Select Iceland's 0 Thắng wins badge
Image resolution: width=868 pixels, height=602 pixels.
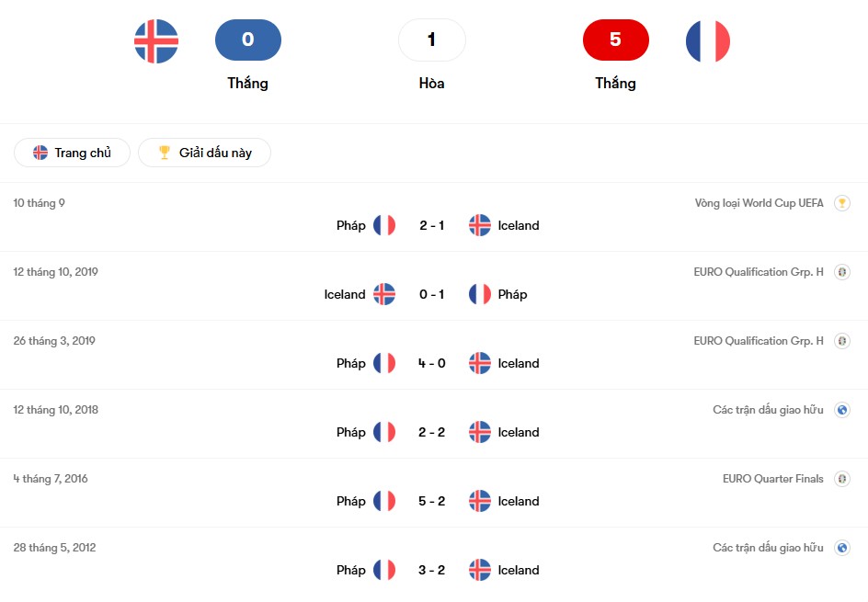point(248,40)
